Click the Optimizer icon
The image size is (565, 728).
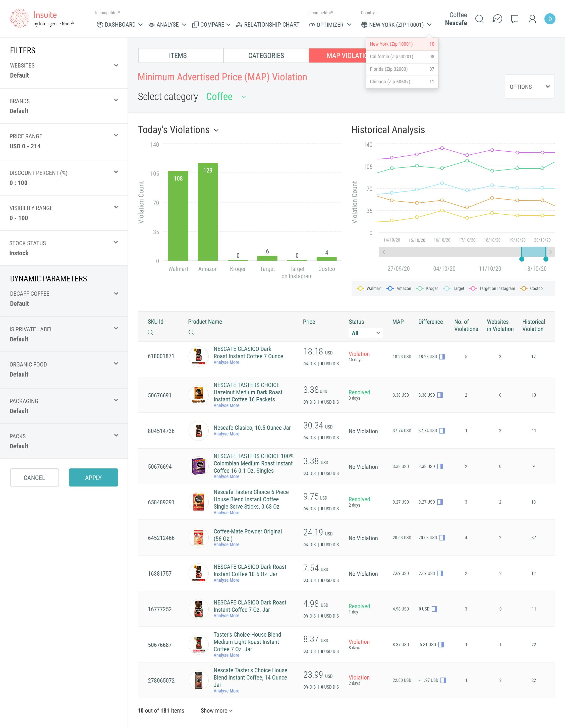point(313,24)
